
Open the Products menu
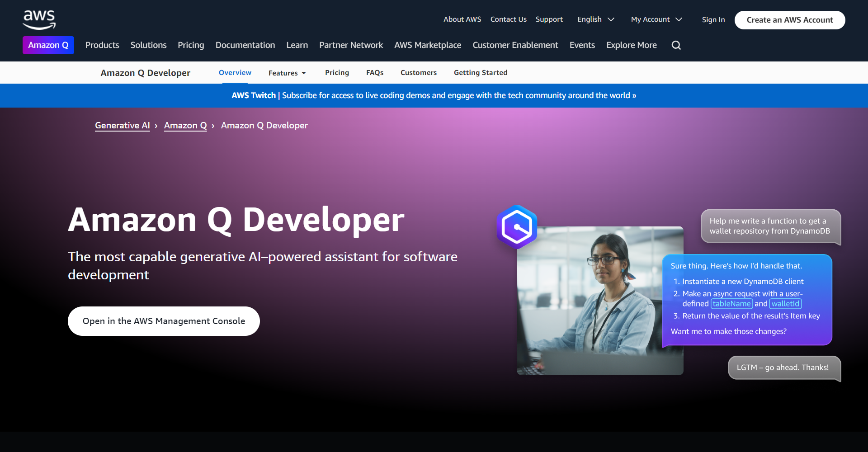[x=102, y=45]
